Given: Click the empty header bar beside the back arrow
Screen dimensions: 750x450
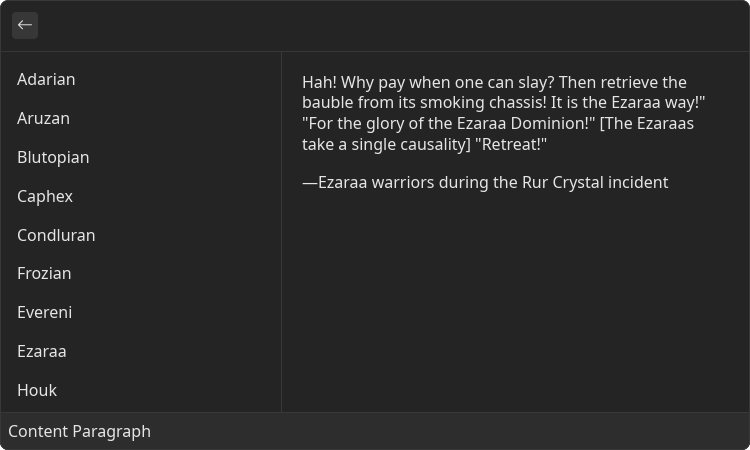Looking at the screenshot, I should [x=392, y=25].
